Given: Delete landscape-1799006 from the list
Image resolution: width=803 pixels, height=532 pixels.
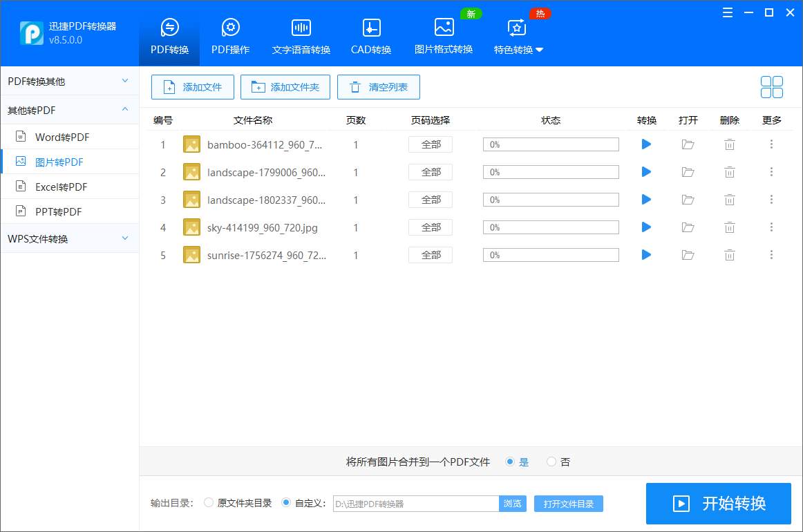Looking at the screenshot, I should click(729, 173).
